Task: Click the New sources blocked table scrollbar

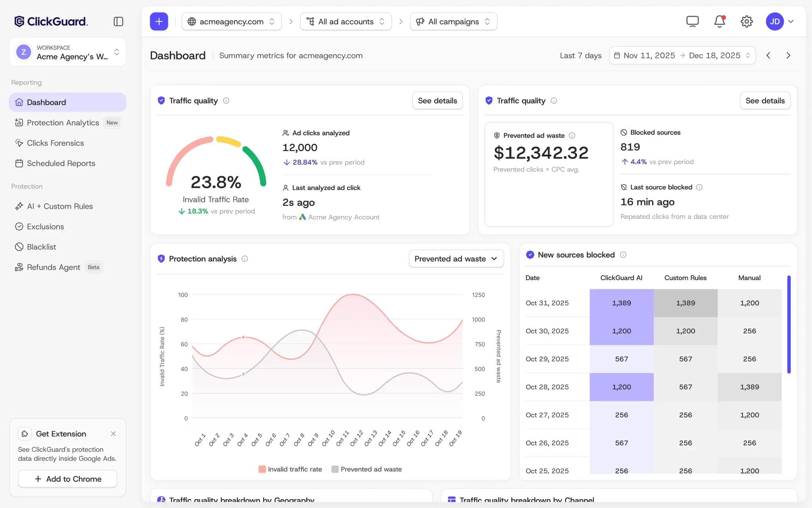Action: click(789, 324)
